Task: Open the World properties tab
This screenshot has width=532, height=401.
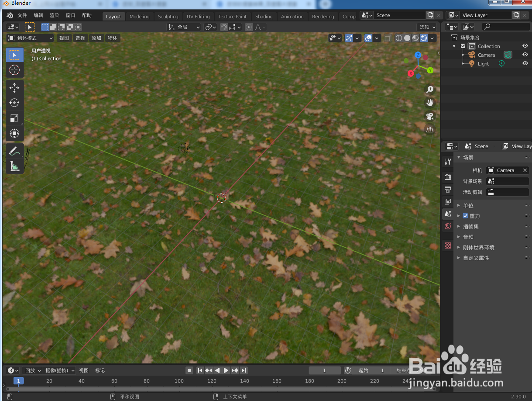Action: point(447,226)
